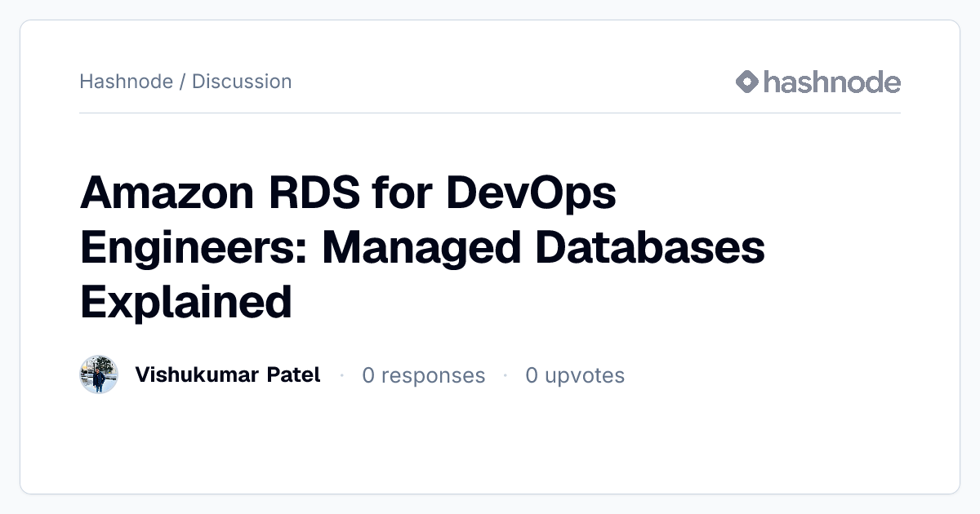Image resolution: width=980 pixels, height=514 pixels.
Task: Open Vishukumar Patel's profile avatar
Action: pos(99,374)
